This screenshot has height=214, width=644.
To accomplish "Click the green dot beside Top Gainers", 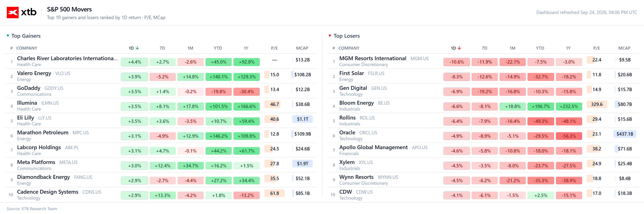I will [8, 36].
